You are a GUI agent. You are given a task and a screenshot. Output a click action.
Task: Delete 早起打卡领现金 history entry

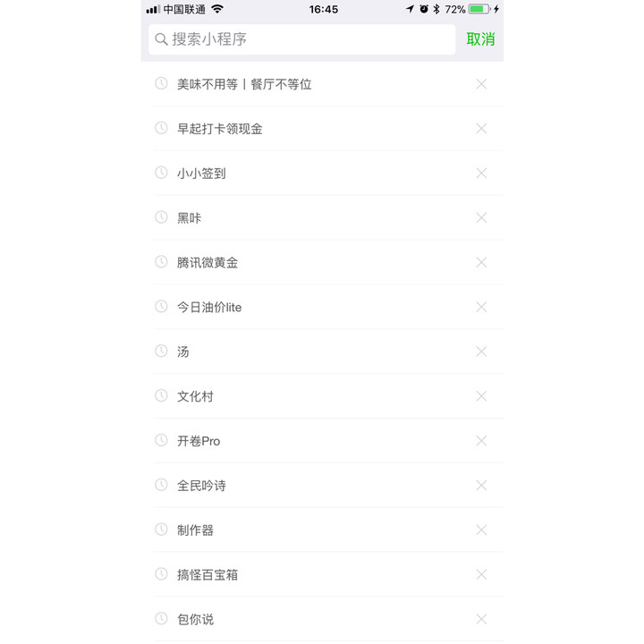pos(481,129)
